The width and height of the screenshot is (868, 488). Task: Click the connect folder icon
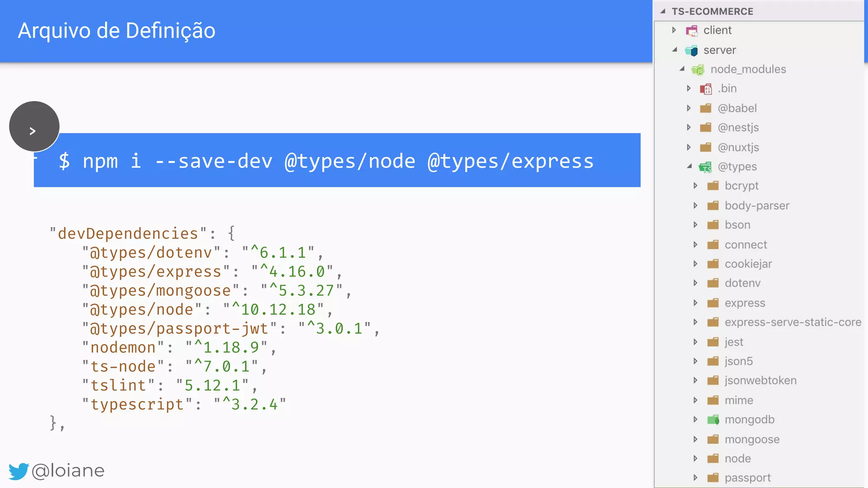(x=713, y=244)
